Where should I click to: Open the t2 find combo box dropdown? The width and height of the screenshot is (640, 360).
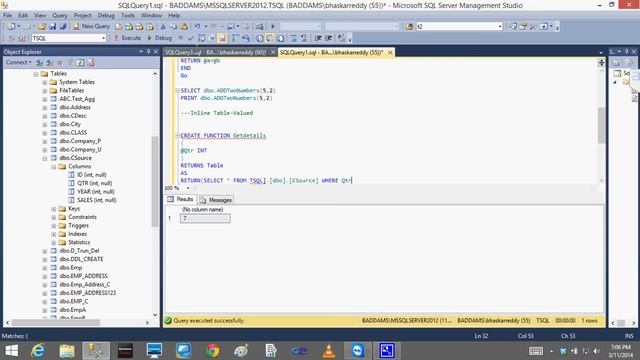tap(500, 27)
